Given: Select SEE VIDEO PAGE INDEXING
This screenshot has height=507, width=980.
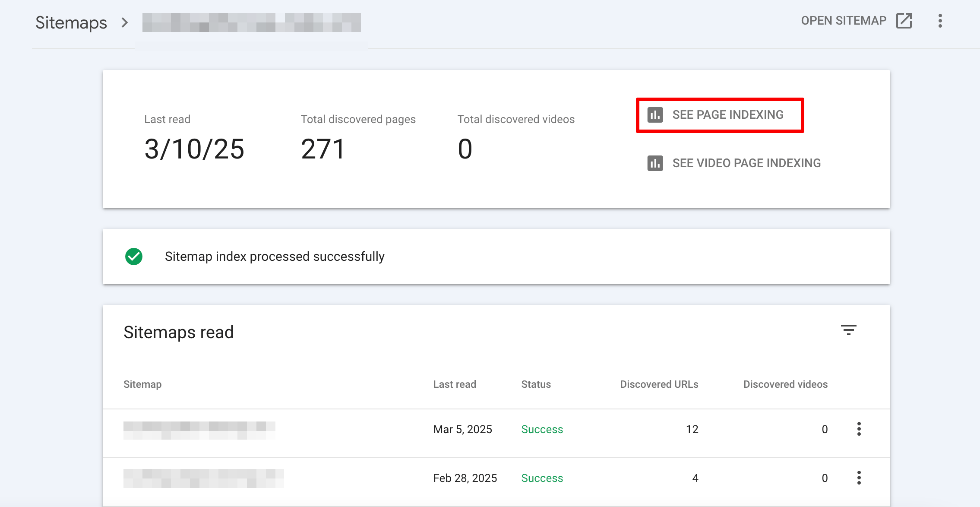Looking at the screenshot, I should point(746,163).
